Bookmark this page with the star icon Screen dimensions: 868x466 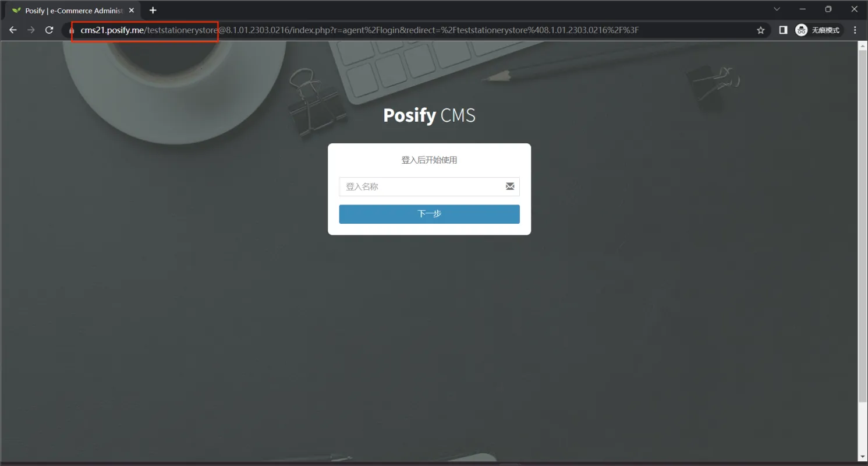click(x=760, y=30)
